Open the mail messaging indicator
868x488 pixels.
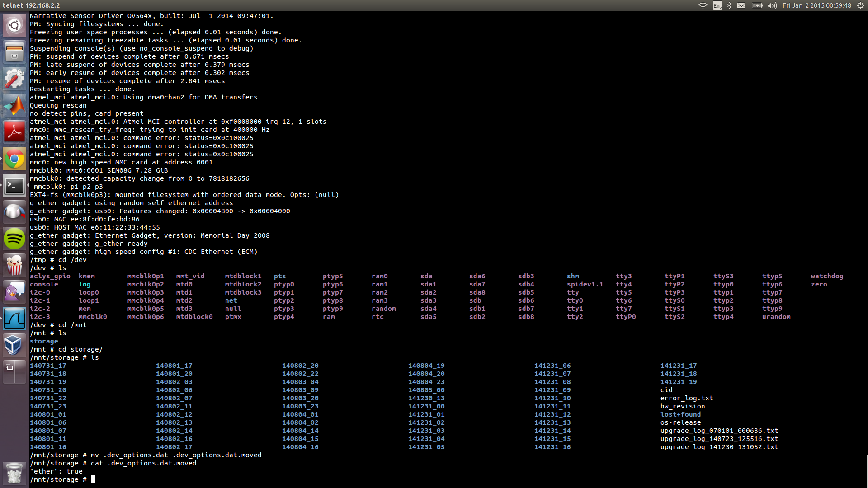pos(741,5)
